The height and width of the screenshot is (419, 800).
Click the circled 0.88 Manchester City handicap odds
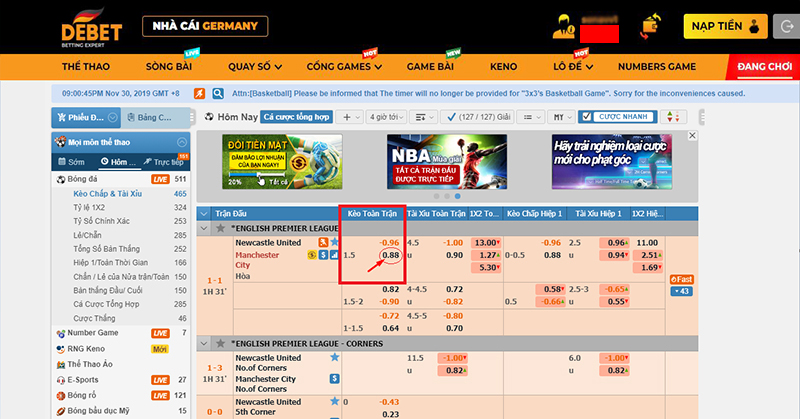pyautogui.click(x=391, y=255)
